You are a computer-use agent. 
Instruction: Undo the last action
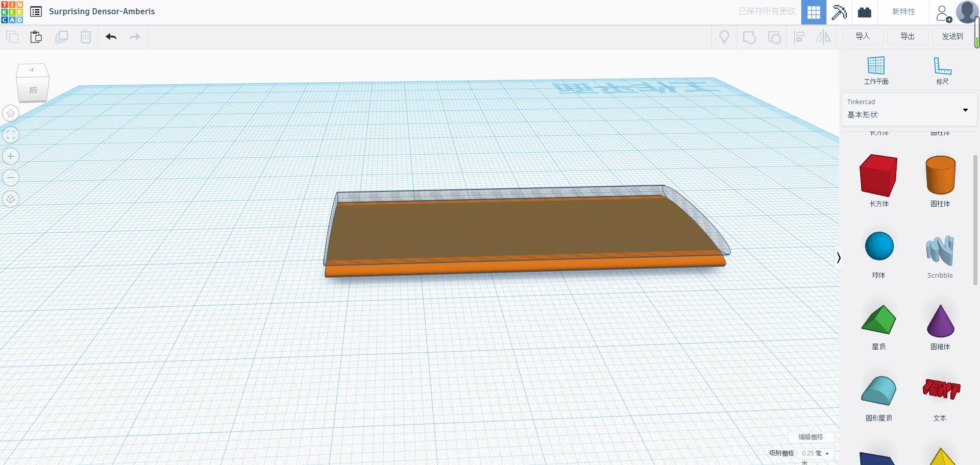[111, 37]
